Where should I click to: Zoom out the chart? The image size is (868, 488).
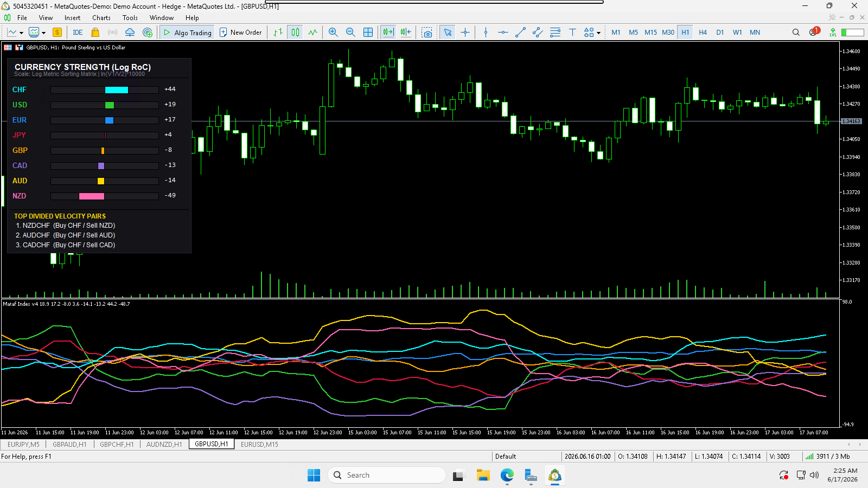[x=350, y=33]
